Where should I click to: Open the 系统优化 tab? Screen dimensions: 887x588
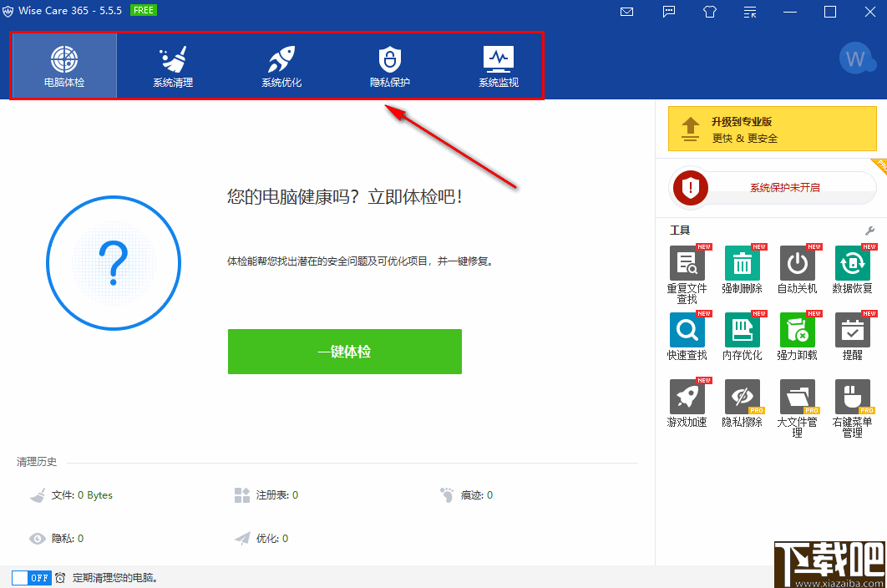281,66
